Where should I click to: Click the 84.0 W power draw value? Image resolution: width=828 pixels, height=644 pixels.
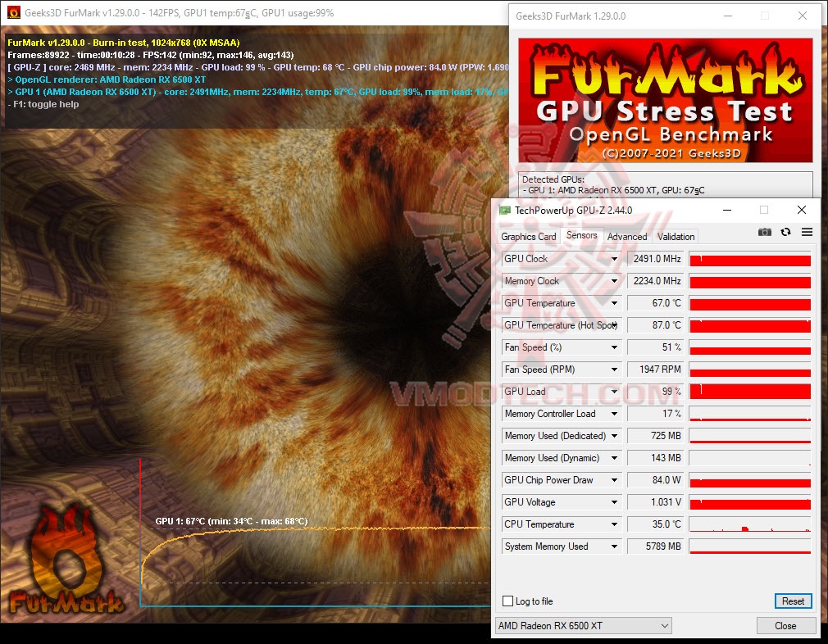click(655, 480)
